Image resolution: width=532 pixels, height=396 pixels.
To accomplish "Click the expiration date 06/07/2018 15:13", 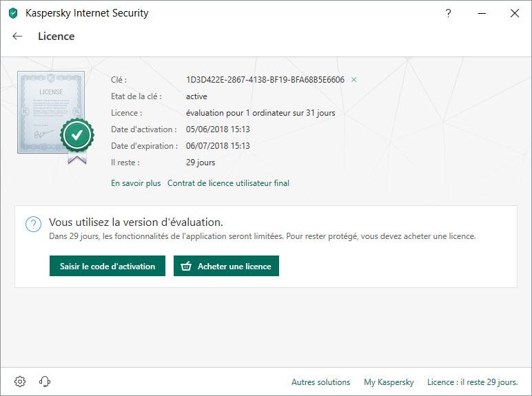I will coord(218,146).
